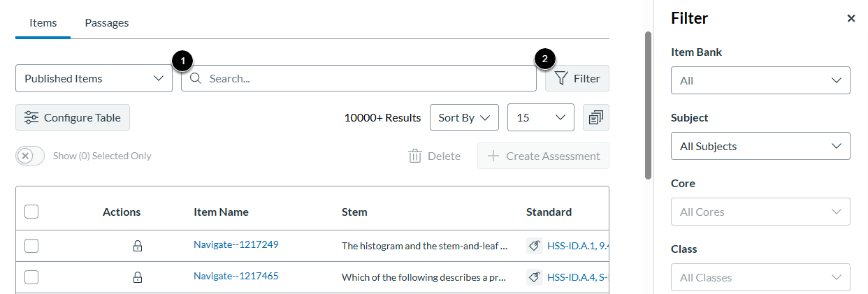Toggle Show Selected Only switch

point(30,156)
